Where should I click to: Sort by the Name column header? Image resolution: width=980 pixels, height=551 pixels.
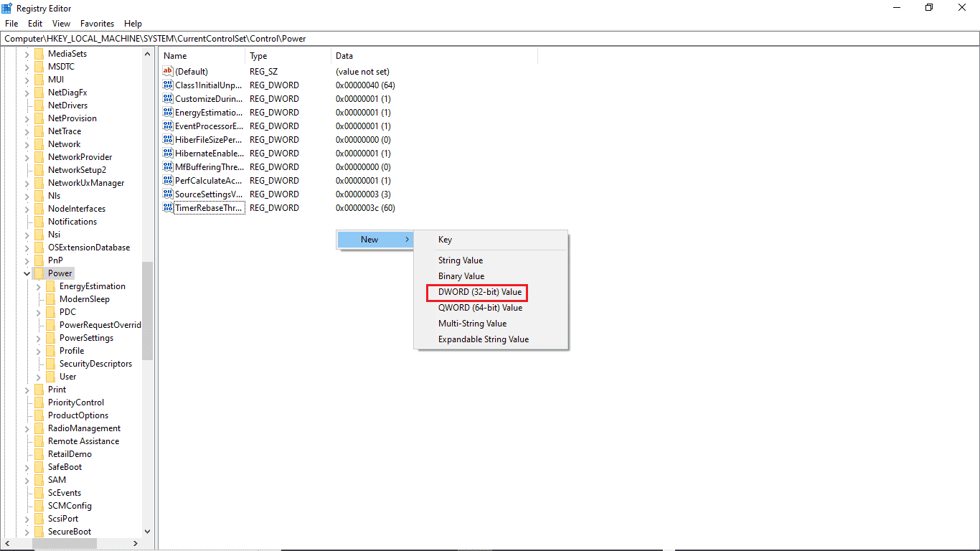tap(202, 56)
